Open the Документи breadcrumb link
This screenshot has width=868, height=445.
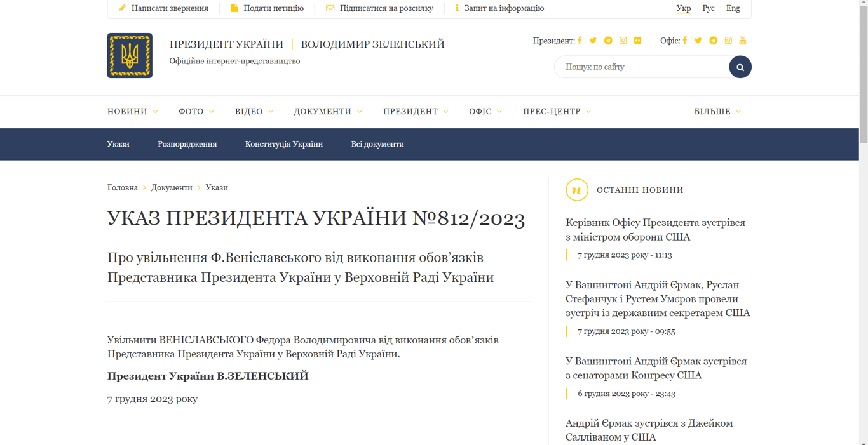click(172, 187)
